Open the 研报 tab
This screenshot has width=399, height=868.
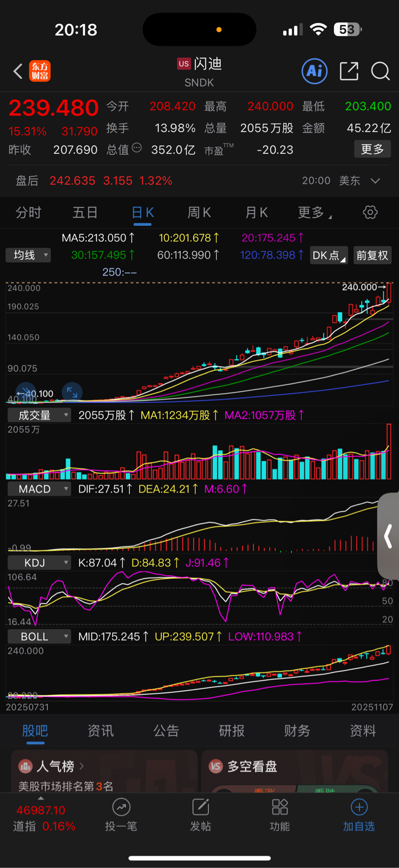click(x=232, y=731)
